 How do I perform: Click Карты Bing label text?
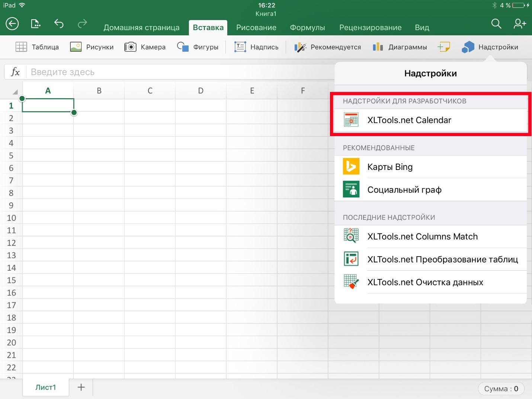(390, 167)
